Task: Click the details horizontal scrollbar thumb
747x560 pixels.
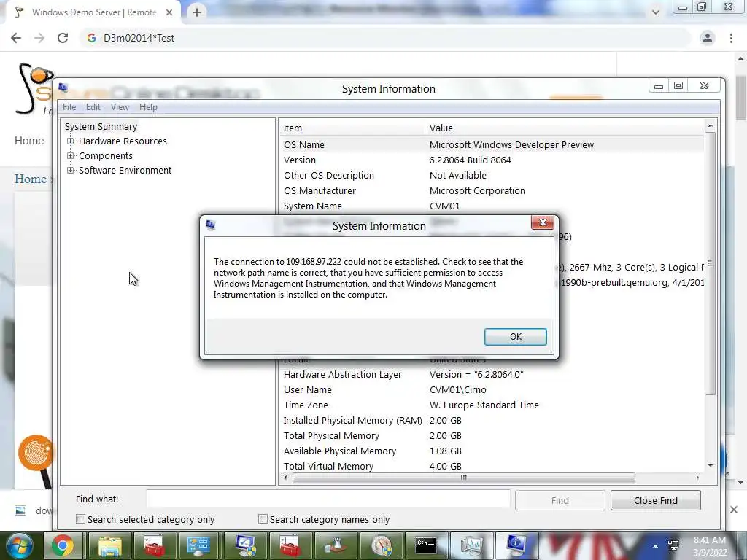Action: pyautogui.click(x=463, y=478)
